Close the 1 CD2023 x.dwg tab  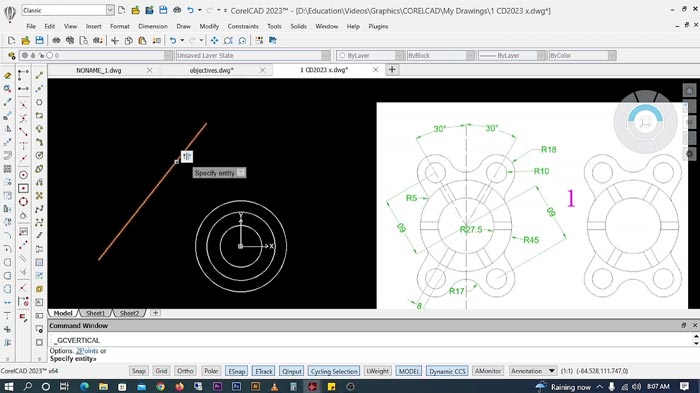[x=375, y=70]
